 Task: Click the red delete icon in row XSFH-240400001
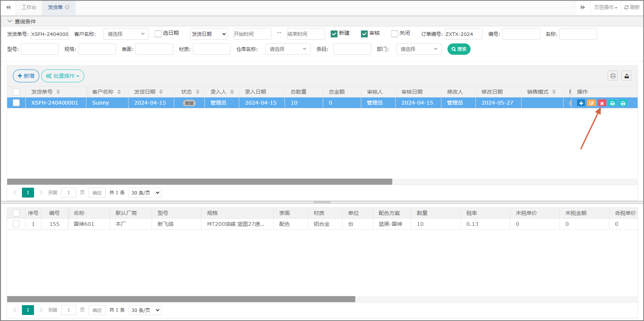602,103
